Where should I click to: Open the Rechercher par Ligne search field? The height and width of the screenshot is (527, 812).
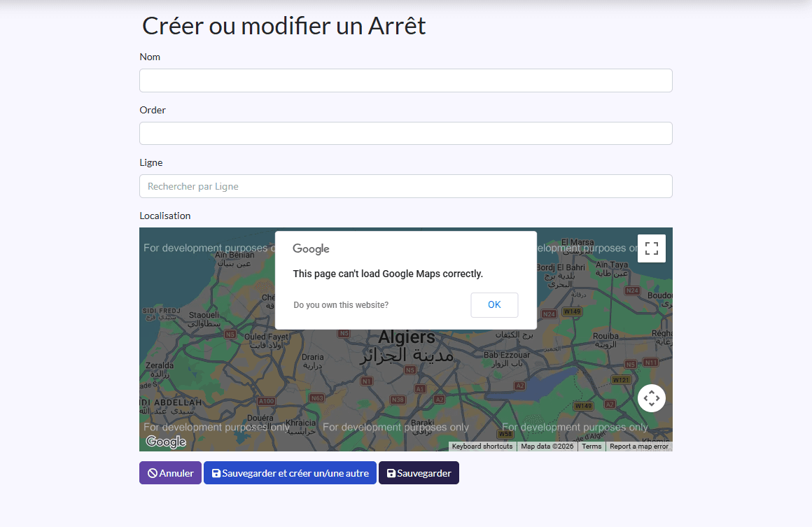pyautogui.click(x=405, y=186)
